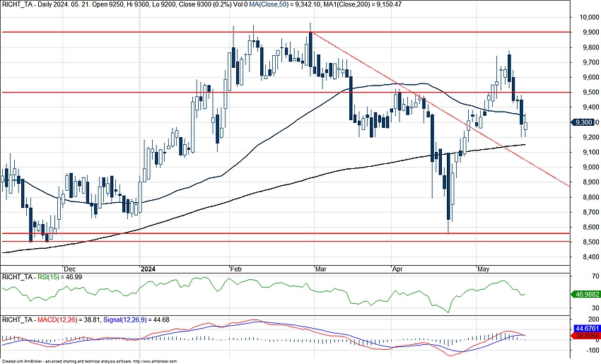Click the 9,500 price axis label
The height and width of the screenshot is (364, 601).
[590, 93]
